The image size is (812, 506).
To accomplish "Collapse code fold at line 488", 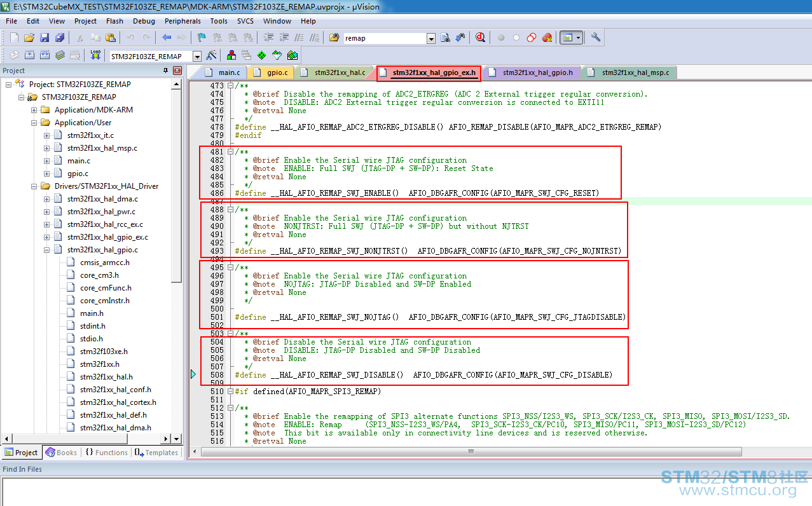I will click(x=230, y=209).
